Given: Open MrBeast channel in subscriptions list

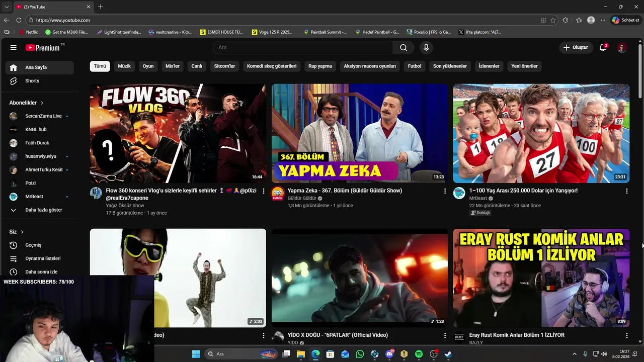Looking at the screenshot, I should [x=40, y=197].
